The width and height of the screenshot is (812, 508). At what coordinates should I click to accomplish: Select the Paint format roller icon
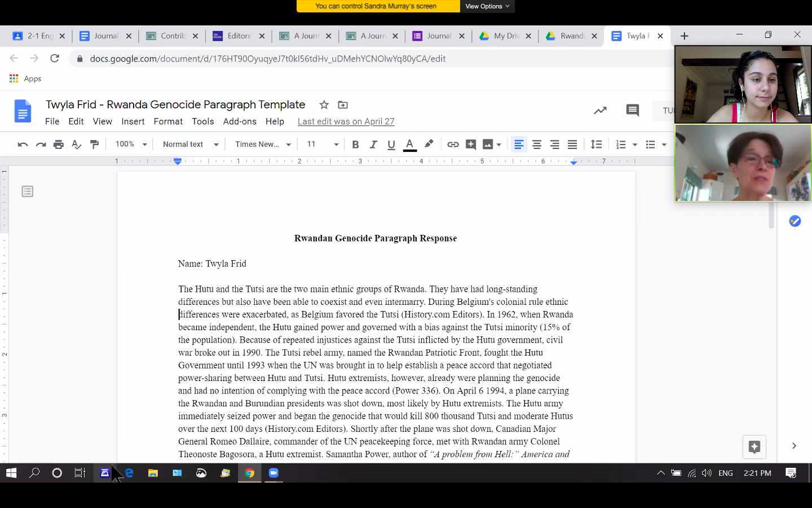(95, 144)
